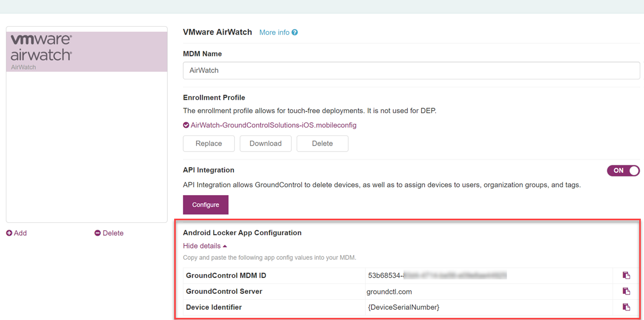The width and height of the screenshot is (644, 320).
Task: Click the Device Identifier label
Action: pyautogui.click(x=214, y=307)
